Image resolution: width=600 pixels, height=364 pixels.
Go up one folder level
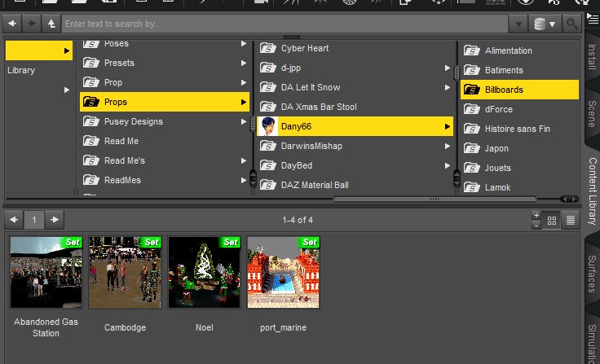coord(51,24)
